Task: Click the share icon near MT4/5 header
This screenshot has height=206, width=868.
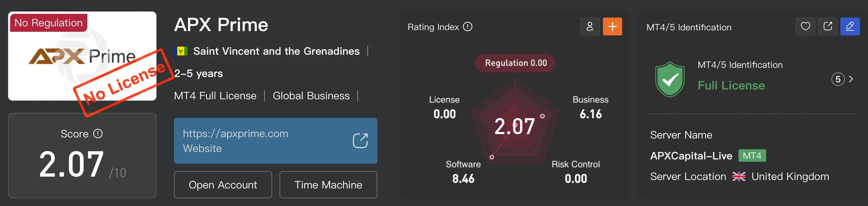Action: [828, 27]
